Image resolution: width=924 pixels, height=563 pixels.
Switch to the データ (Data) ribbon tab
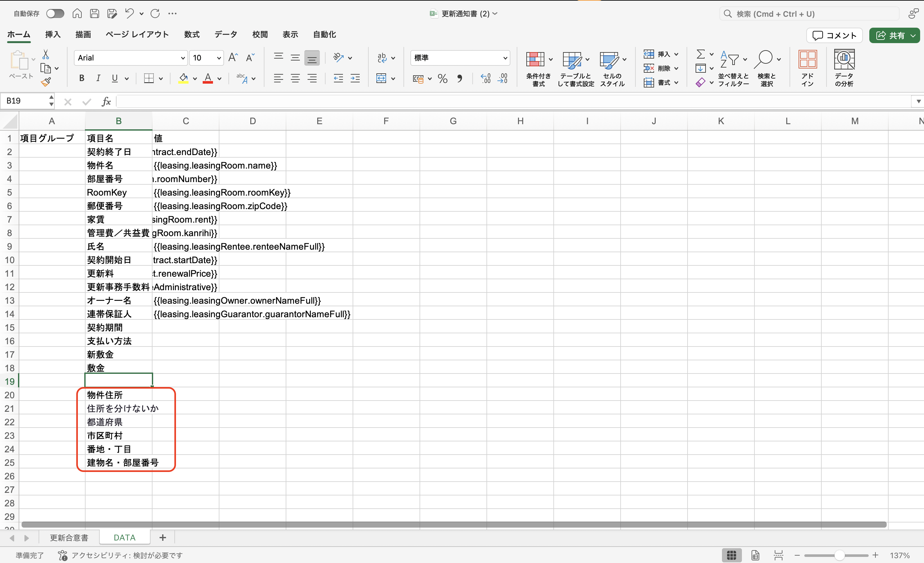pyautogui.click(x=226, y=34)
